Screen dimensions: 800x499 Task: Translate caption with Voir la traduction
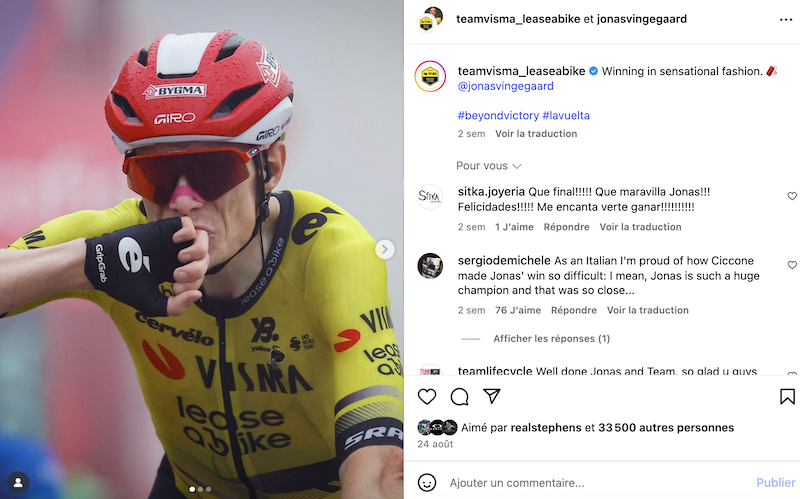(x=536, y=134)
